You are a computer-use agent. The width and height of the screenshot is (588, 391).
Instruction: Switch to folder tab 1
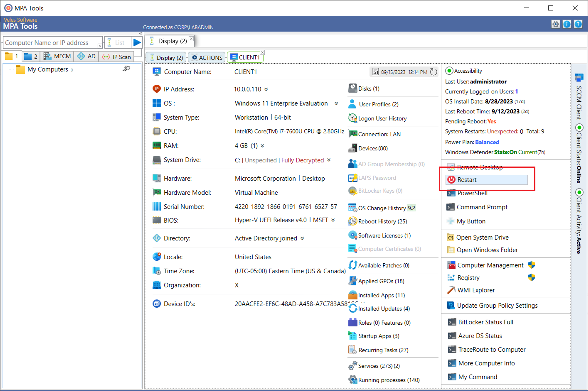(x=12, y=56)
